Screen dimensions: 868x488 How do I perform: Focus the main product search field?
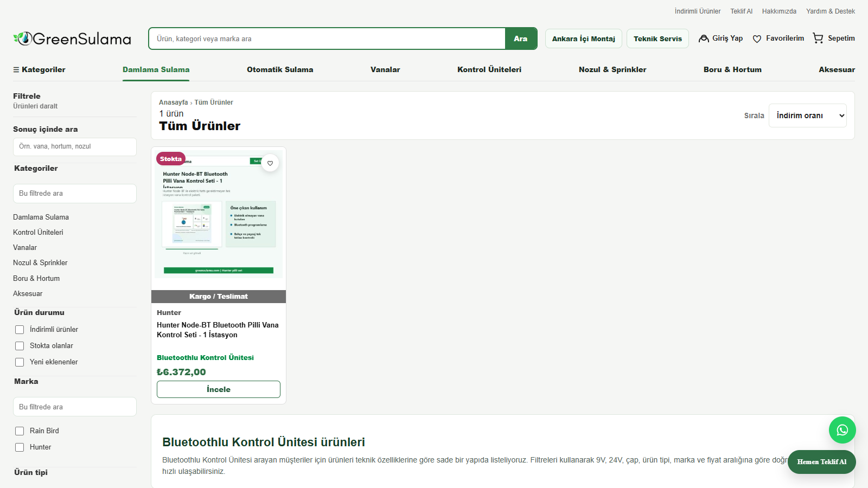tap(327, 38)
